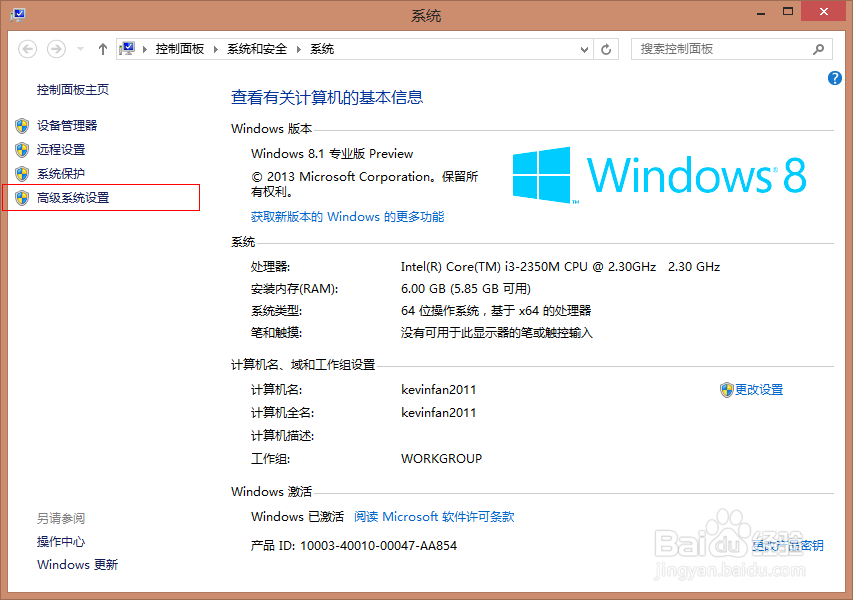Select 系统 in the address breadcrumb

[322, 49]
